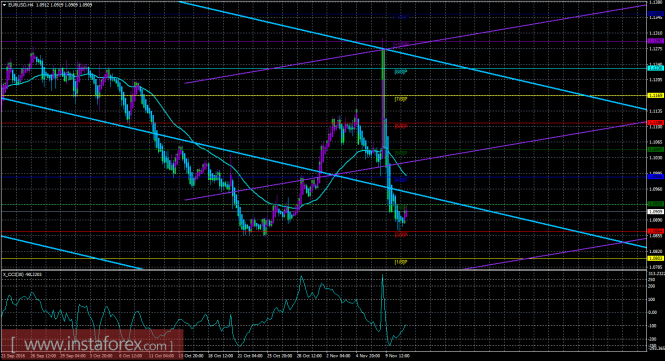
Task: Select the 18 Oct 12:00 date label
Action: coord(221,356)
